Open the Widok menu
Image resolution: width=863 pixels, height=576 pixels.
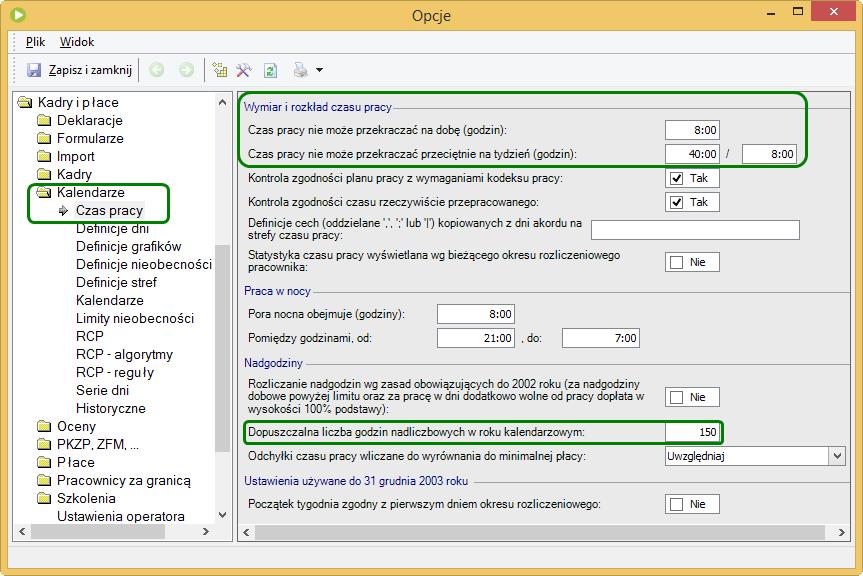point(77,42)
